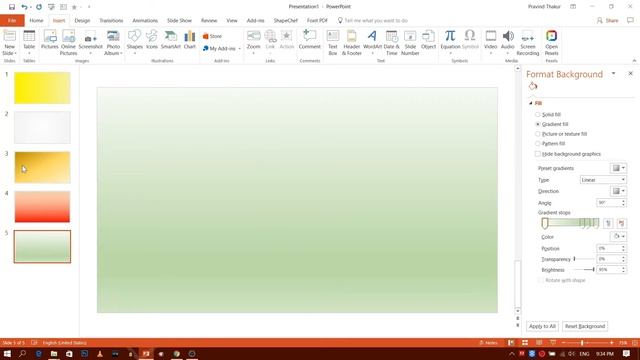Click the Save icon in quick access toolbar
The image size is (640, 360).
coord(12,7)
